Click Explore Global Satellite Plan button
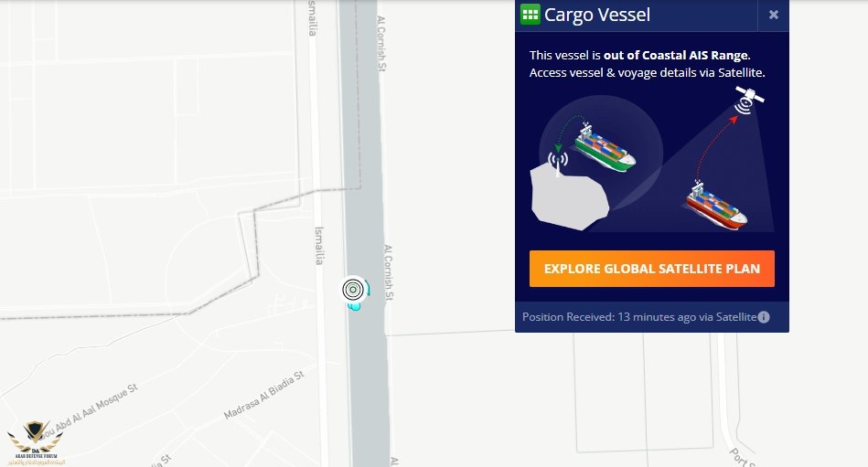The width and height of the screenshot is (868, 467). click(651, 269)
